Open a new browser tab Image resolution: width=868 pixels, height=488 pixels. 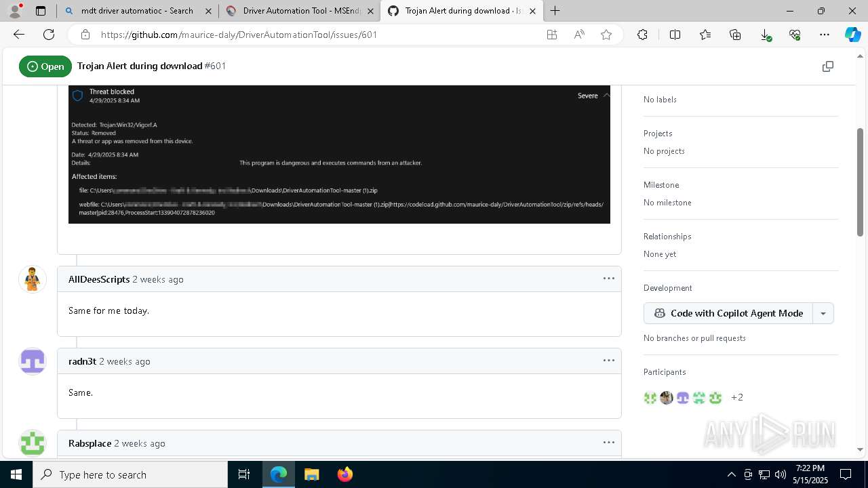[x=555, y=11]
